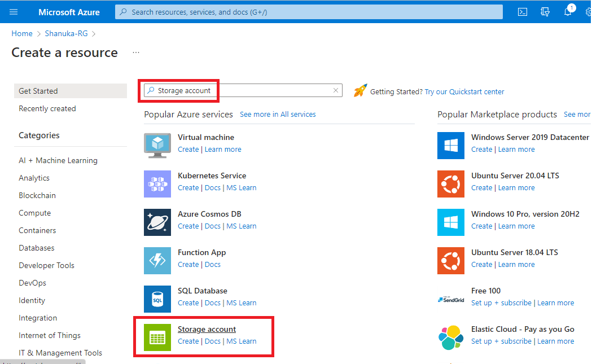The image size is (592, 364).
Task: Click the Ubuntu Server 20.04 LTS icon
Action: [x=451, y=184]
